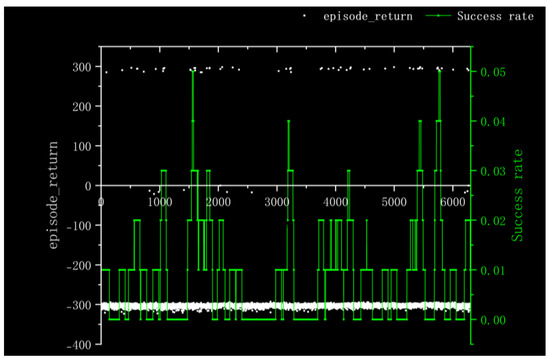This screenshot has width=550, height=360.
Task: Click the Success rate legend label
Action: click(x=495, y=16)
